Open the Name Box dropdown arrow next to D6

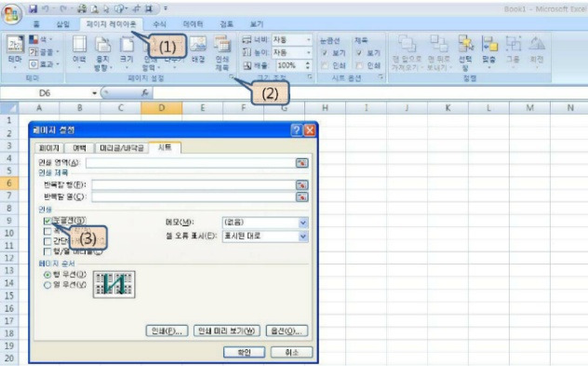(x=94, y=93)
